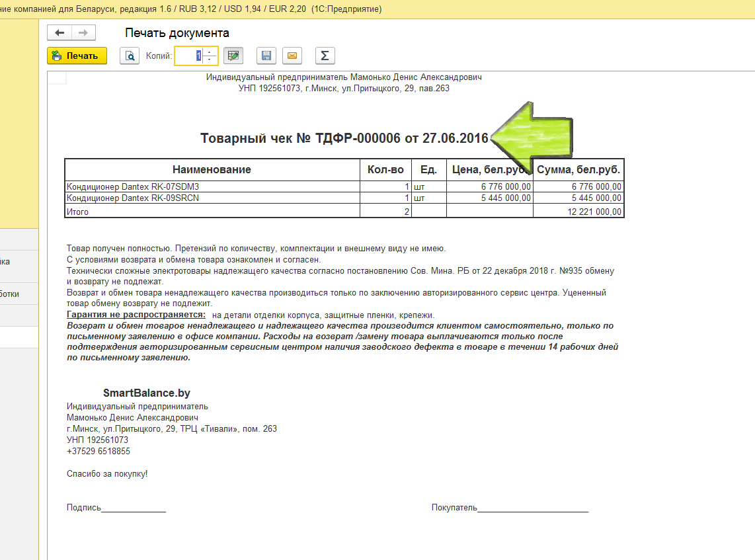
Task: Click the price cell of the RK-07SDM3 row
Action: click(x=490, y=187)
